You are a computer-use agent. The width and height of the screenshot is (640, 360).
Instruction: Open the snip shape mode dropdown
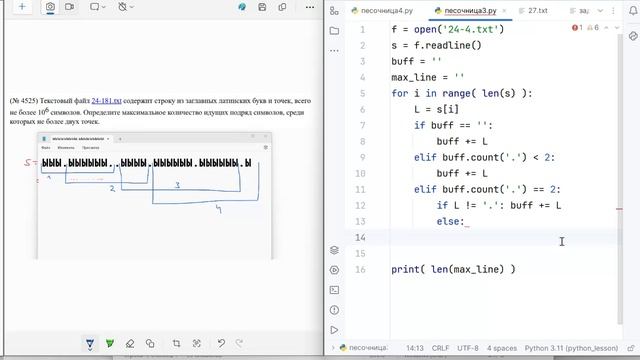pyautogui.click(x=97, y=7)
